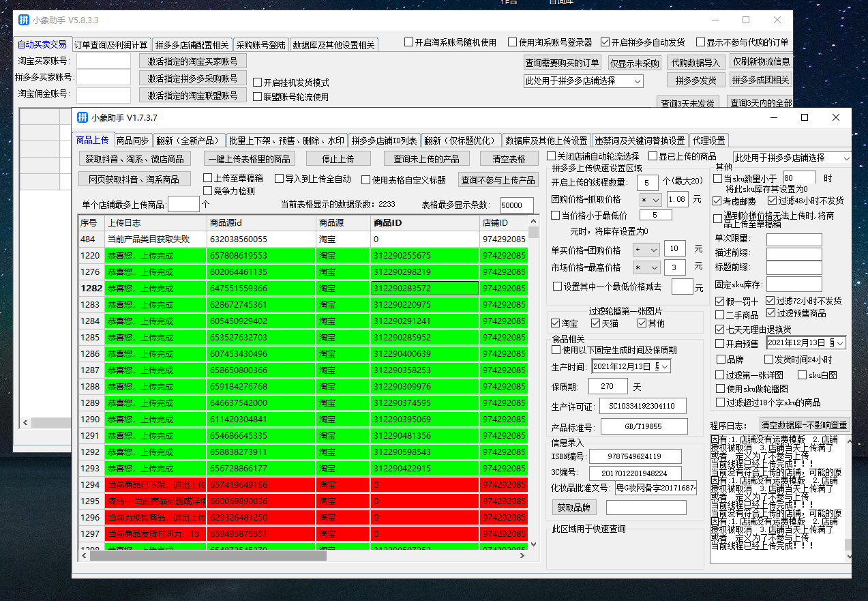Click the 单次限量 input field

click(794, 239)
